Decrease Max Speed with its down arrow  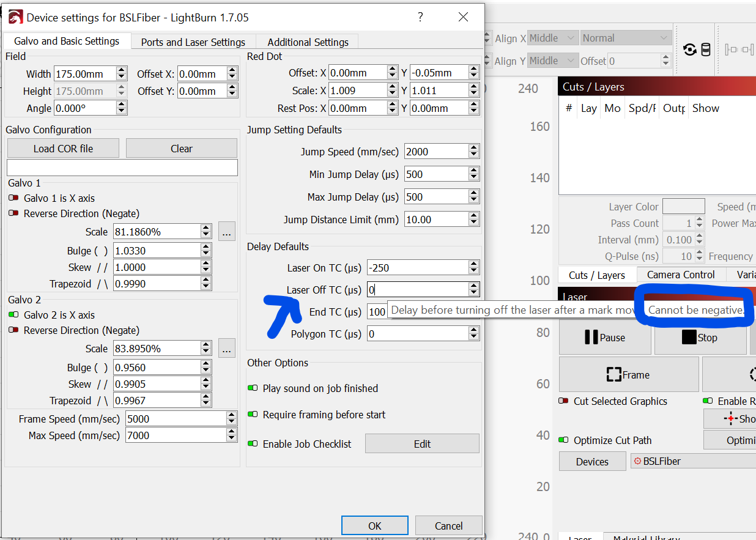click(x=231, y=438)
